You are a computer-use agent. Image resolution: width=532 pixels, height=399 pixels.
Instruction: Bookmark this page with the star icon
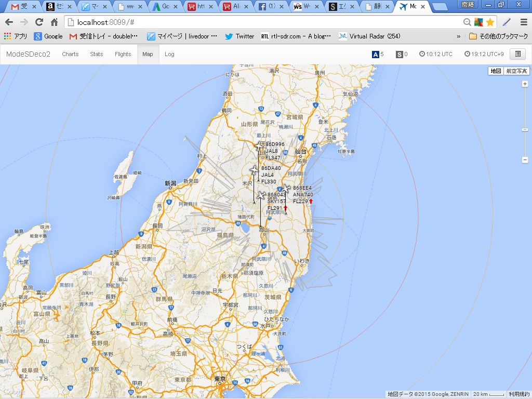click(x=490, y=22)
